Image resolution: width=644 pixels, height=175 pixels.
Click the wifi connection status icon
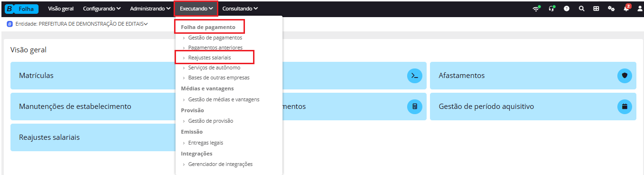(536, 9)
